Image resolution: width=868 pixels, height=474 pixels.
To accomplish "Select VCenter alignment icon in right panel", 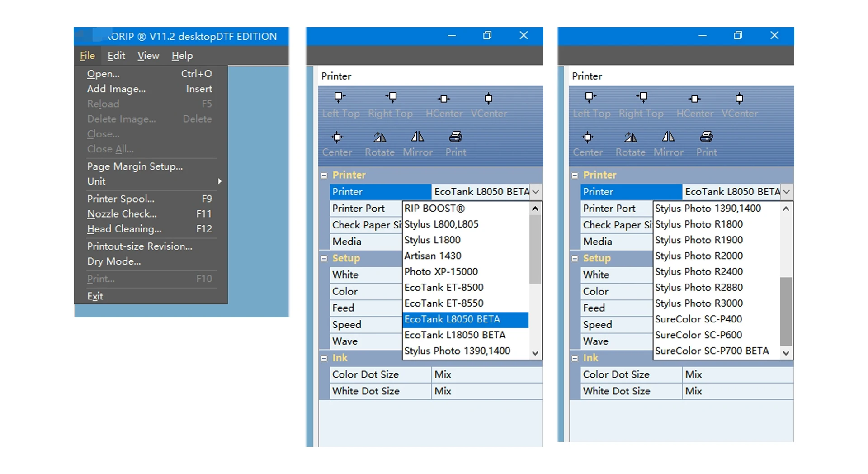I will tap(739, 99).
